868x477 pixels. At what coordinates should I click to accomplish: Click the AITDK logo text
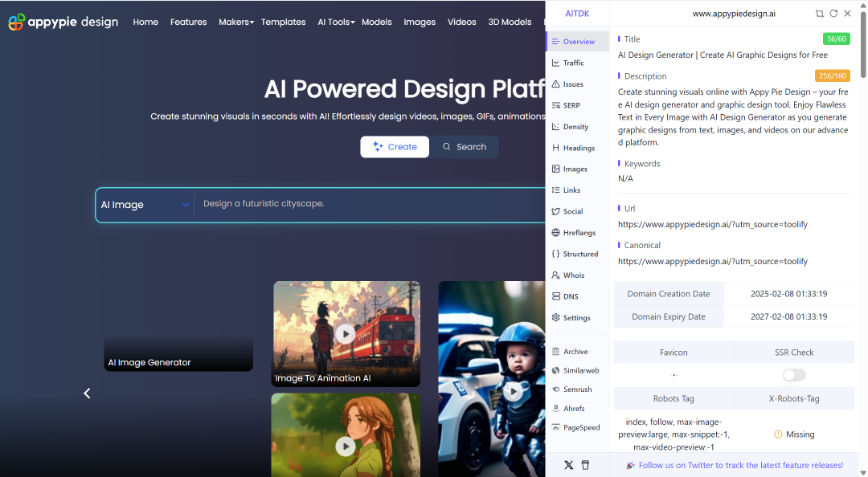point(577,14)
